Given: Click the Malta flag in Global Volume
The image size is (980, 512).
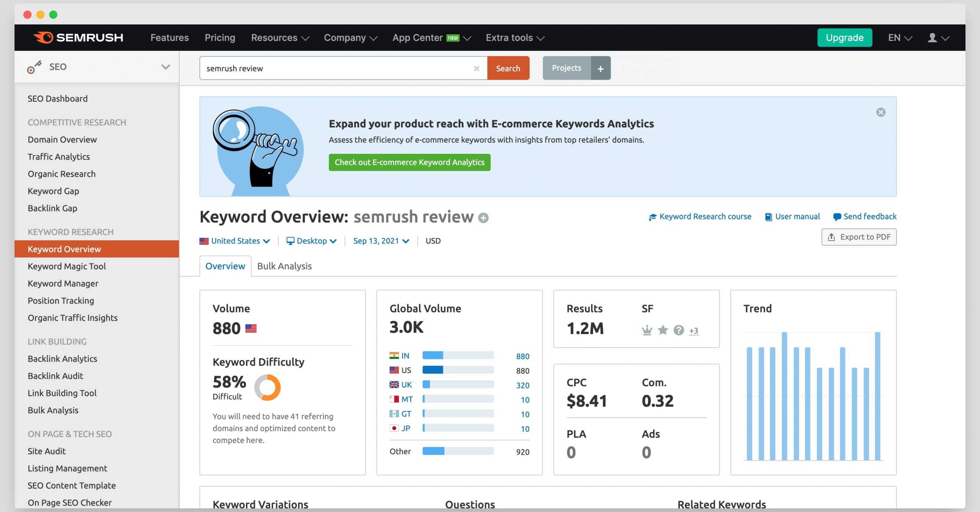Looking at the screenshot, I should 394,399.
